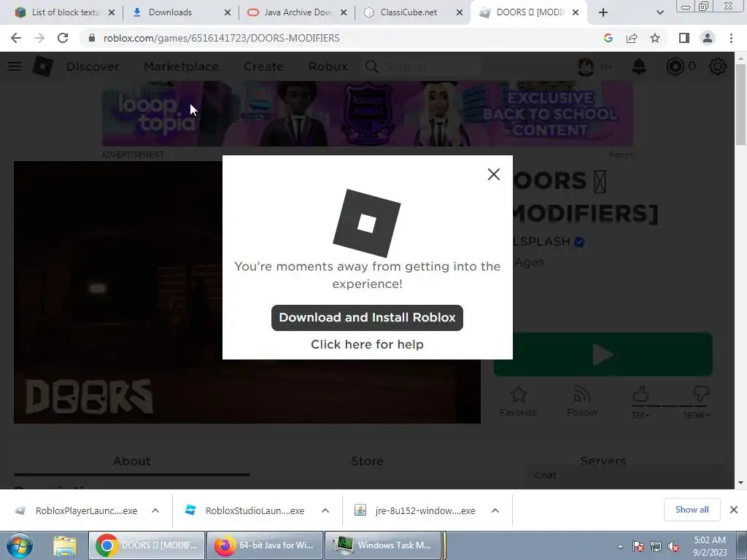Open the Google icon in address bar
This screenshot has height=560, width=747.
pyautogui.click(x=608, y=38)
